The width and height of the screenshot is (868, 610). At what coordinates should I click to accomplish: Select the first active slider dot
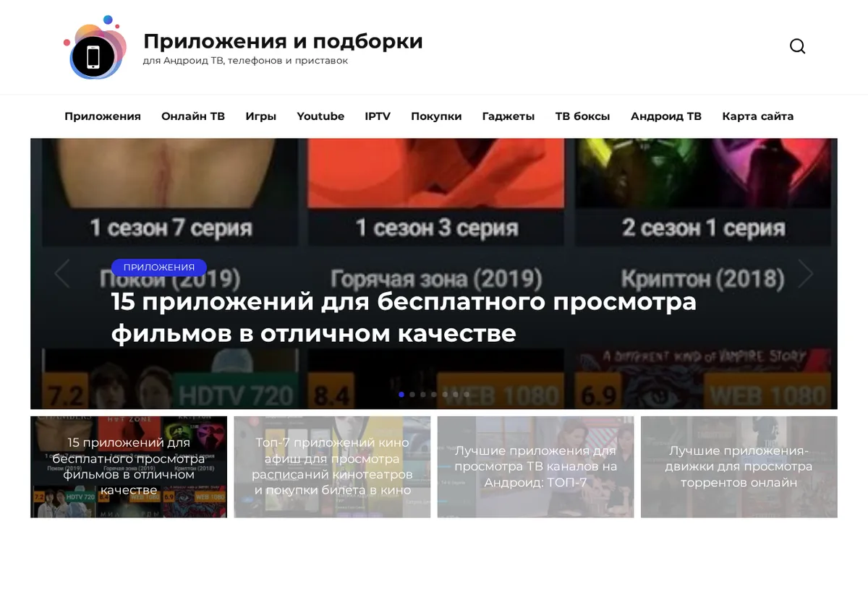(x=401, y=395)
